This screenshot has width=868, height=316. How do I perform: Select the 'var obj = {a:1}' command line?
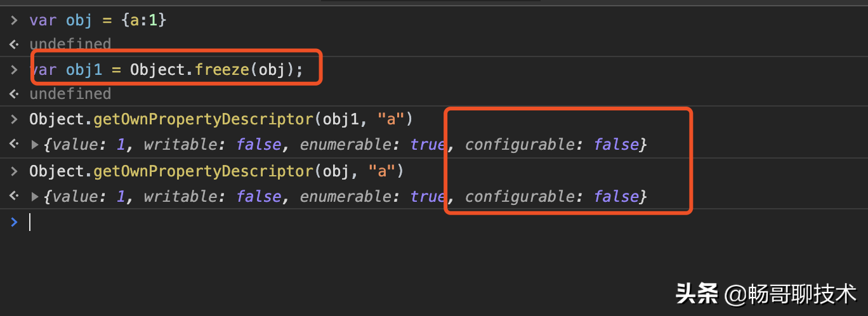coord(98,20)
